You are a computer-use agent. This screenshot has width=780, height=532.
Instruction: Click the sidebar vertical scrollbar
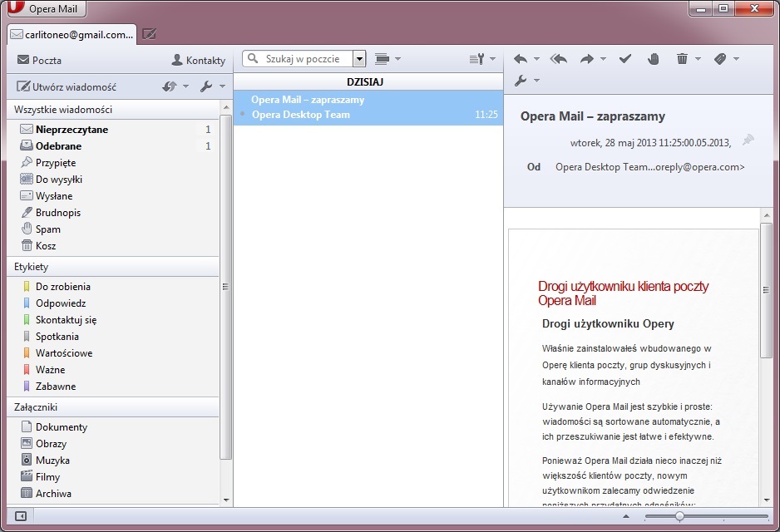(x=225, y=287)
